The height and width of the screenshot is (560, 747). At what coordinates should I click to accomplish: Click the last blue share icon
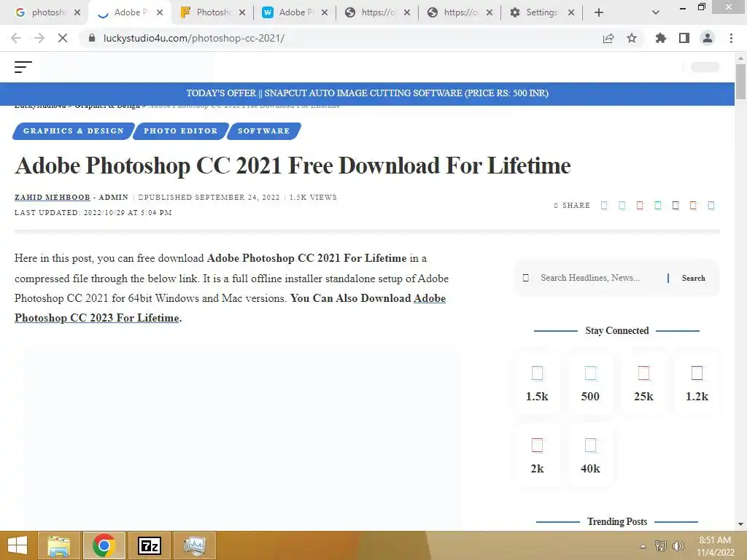pos(711,205)
